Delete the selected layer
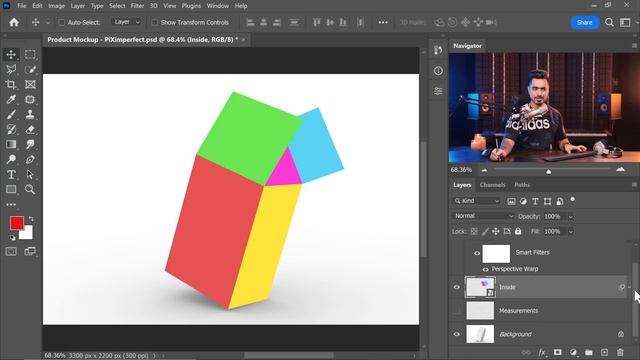Screen dimensions: 640x360 (620, 352)
